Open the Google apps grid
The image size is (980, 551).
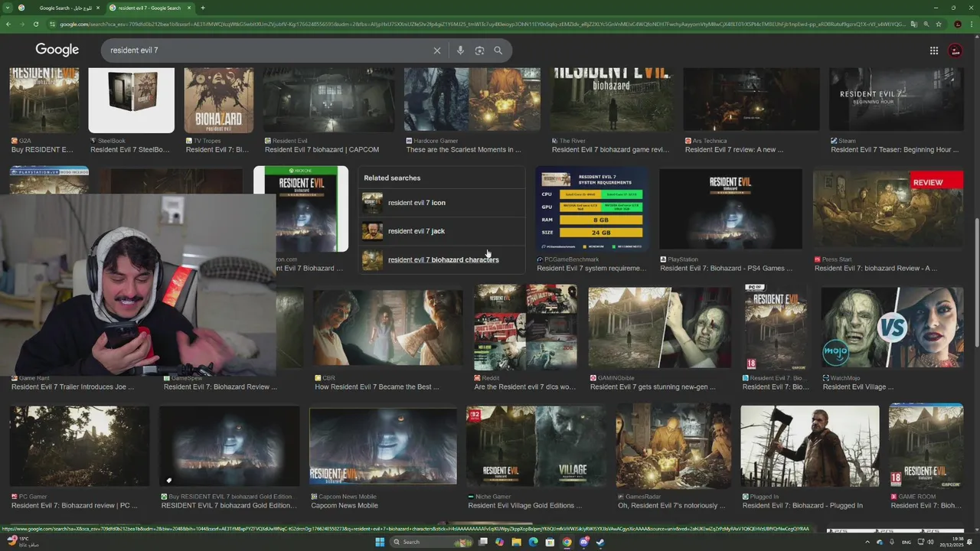coord(934,51)
